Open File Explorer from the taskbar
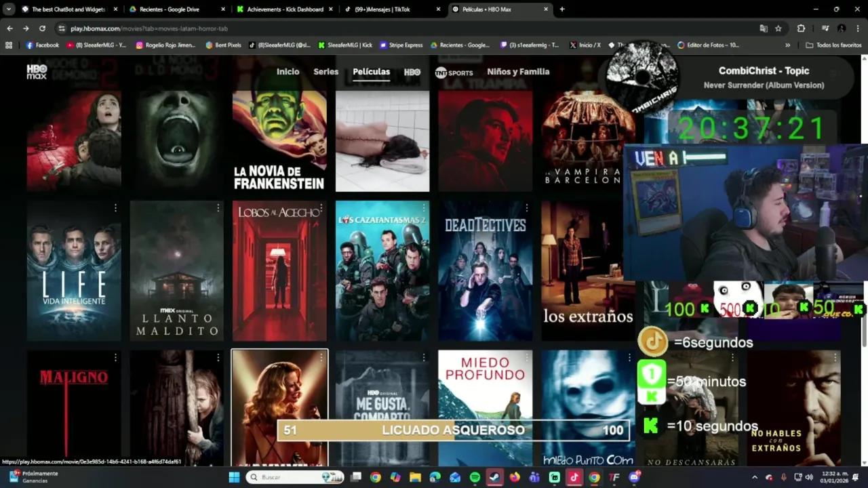The width and height of the screenshot is (868, 488). coord(415,477)
